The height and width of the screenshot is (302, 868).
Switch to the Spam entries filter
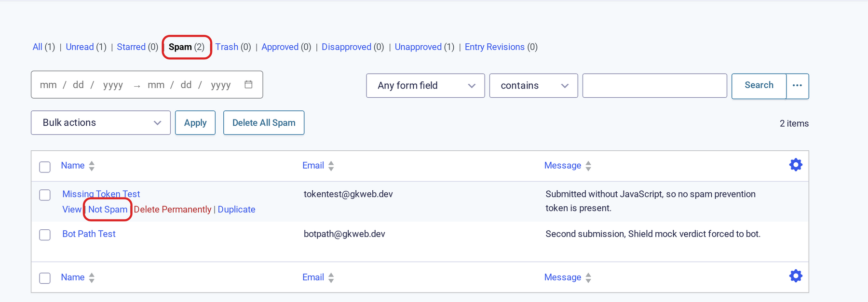(x=180, y=47)
